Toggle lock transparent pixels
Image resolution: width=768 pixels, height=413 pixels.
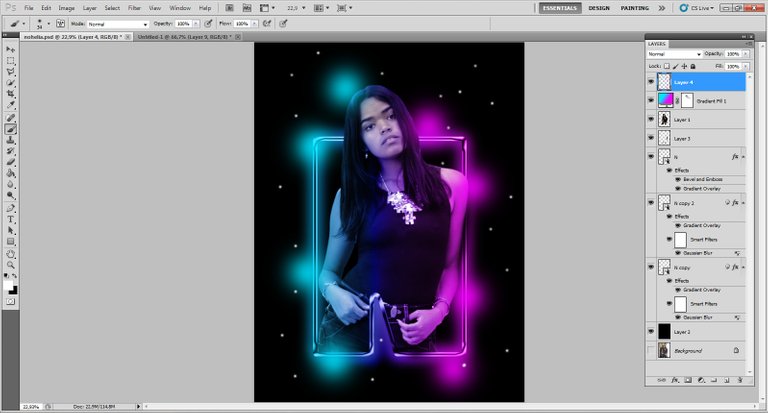coord(667,66)
